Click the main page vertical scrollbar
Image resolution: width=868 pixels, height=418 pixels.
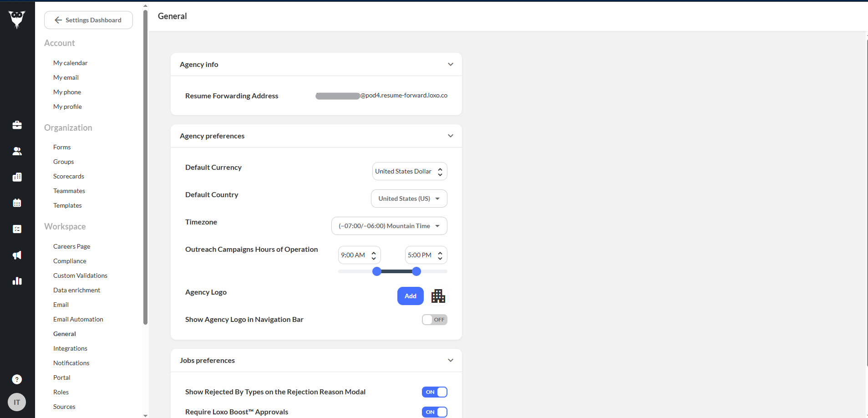click(x=867, y=203)
